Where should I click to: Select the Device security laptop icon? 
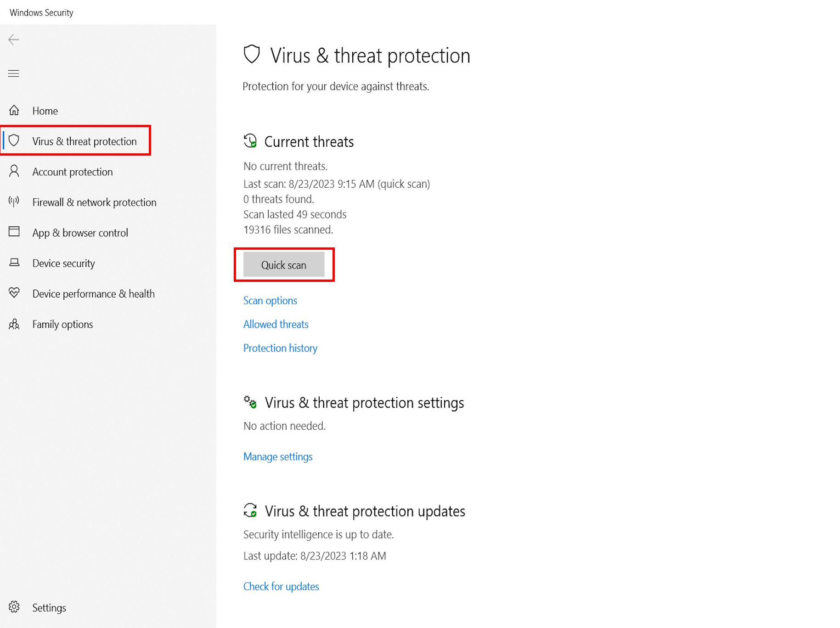(14, 263)
